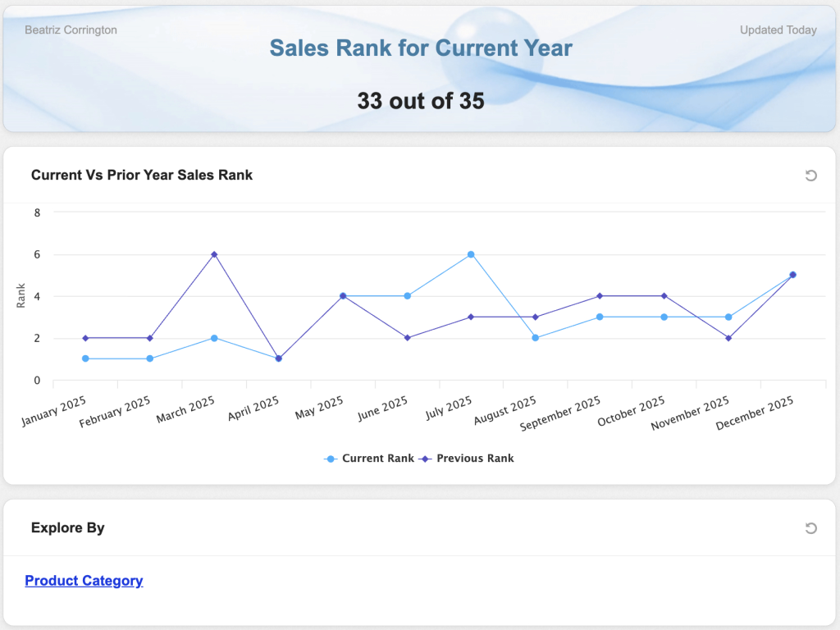The width and height of the screenshot is (840, 630).
Task: Select the June 2025 Previous Rank point
Action: 407,338
